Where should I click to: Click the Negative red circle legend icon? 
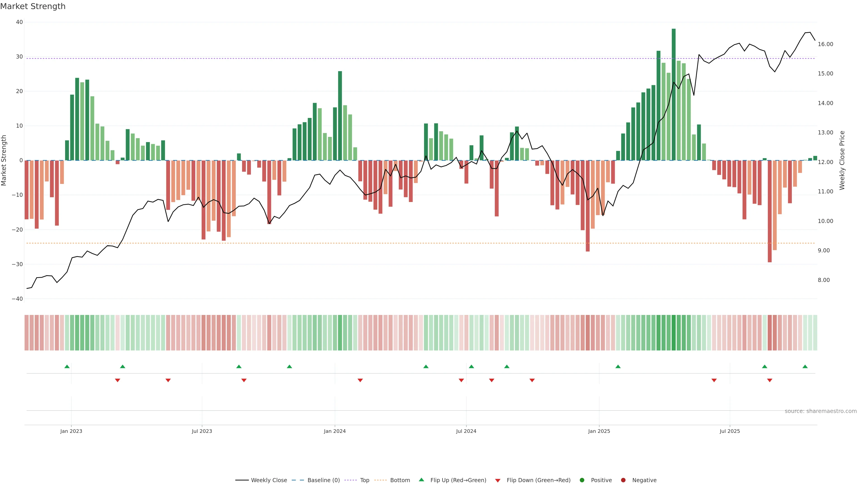[x=623, y=480]
